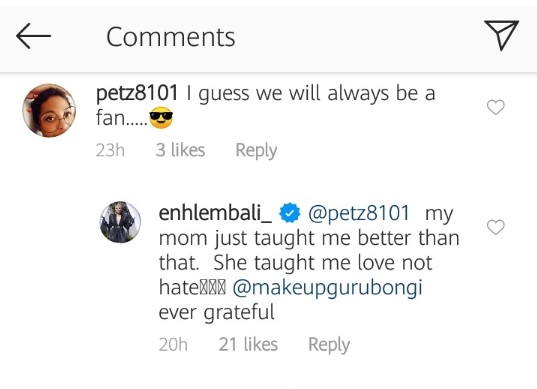View the 3 likes list
This screenshot has height=389, width=537.
click(x=180, y=150)
